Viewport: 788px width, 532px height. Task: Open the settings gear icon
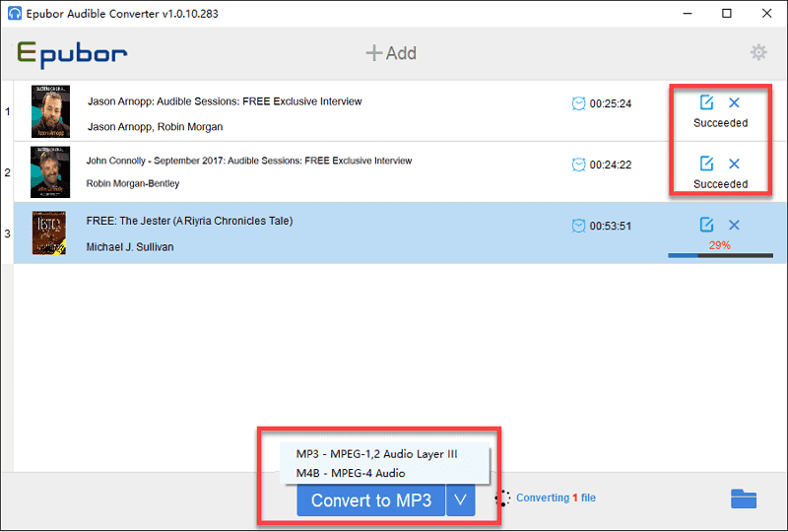pos(758,52)
